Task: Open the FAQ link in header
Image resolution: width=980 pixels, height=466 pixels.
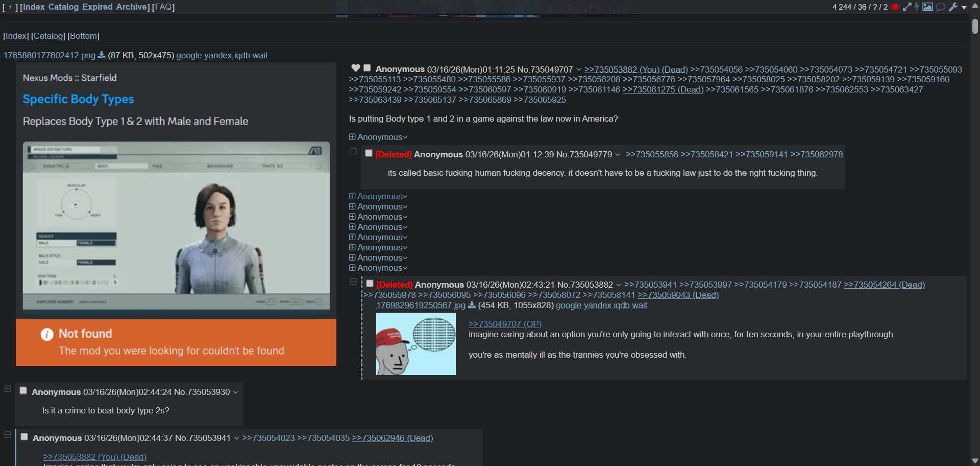Action: click(x=163, y=7)
